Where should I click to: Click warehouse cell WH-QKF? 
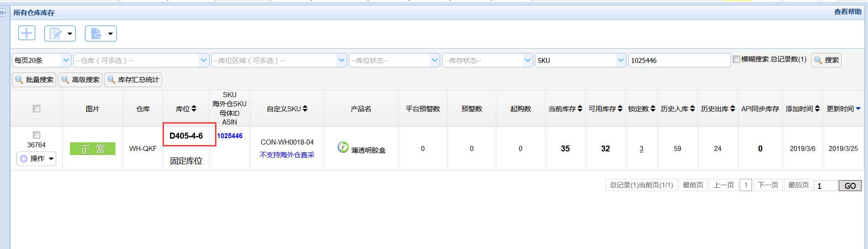coord(143,149)
